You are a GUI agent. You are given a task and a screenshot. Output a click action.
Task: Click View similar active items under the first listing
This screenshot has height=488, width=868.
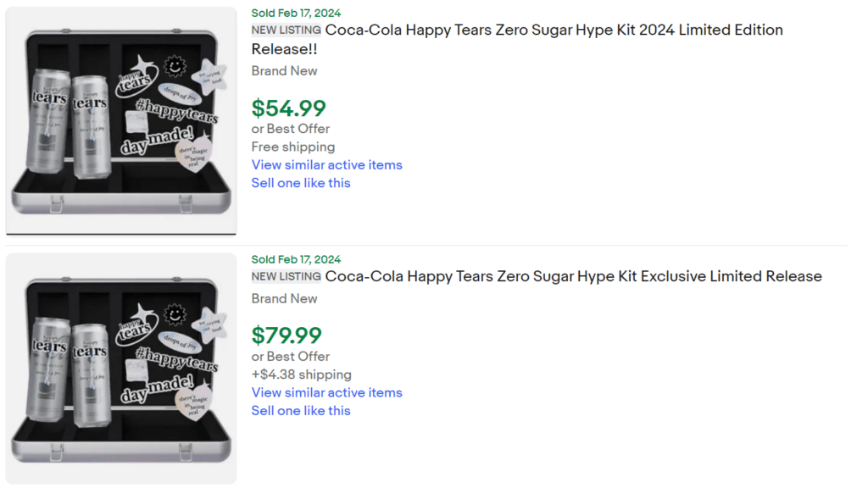326,164
